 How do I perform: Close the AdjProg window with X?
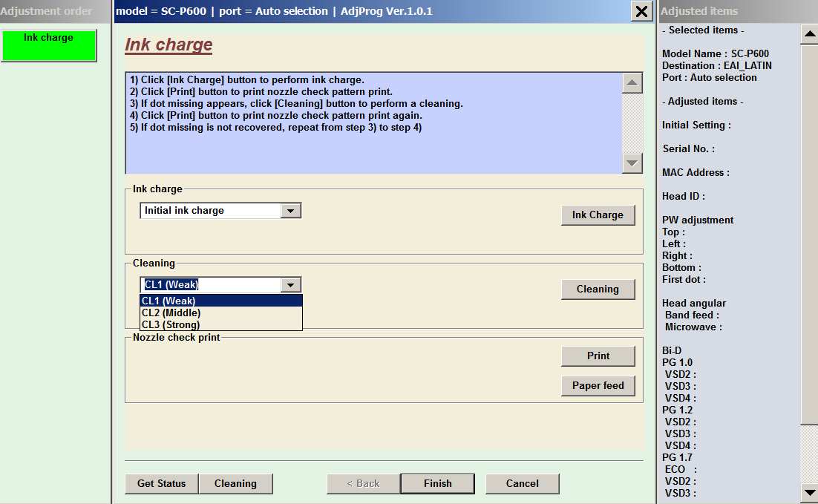[x=641, y=11]
